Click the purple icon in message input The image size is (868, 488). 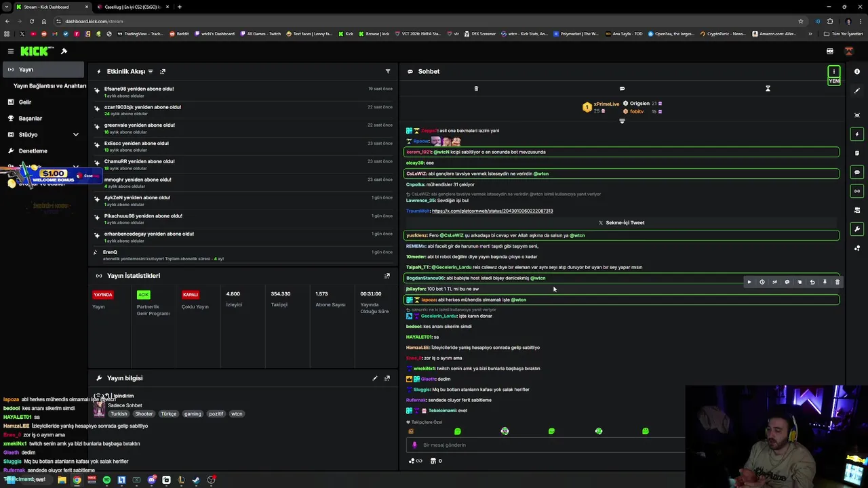point(414,445)
